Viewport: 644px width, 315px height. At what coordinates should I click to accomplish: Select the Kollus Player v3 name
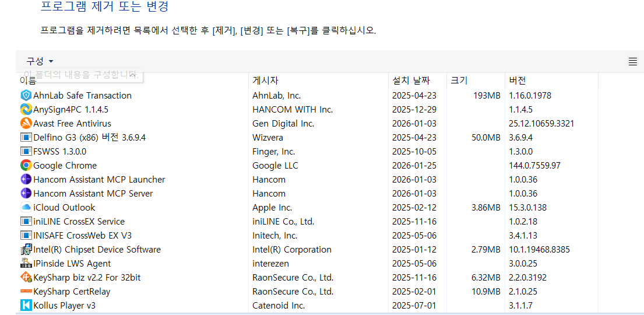(65, 306)
